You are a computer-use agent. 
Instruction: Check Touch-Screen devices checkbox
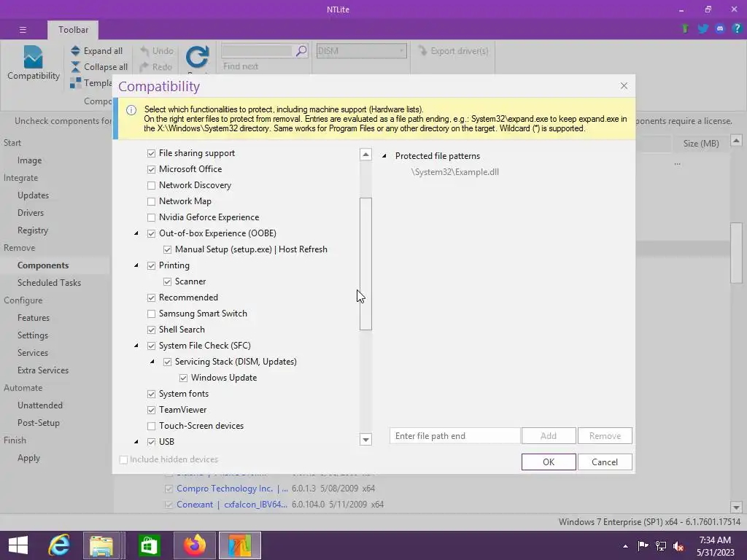click(152, 426)
